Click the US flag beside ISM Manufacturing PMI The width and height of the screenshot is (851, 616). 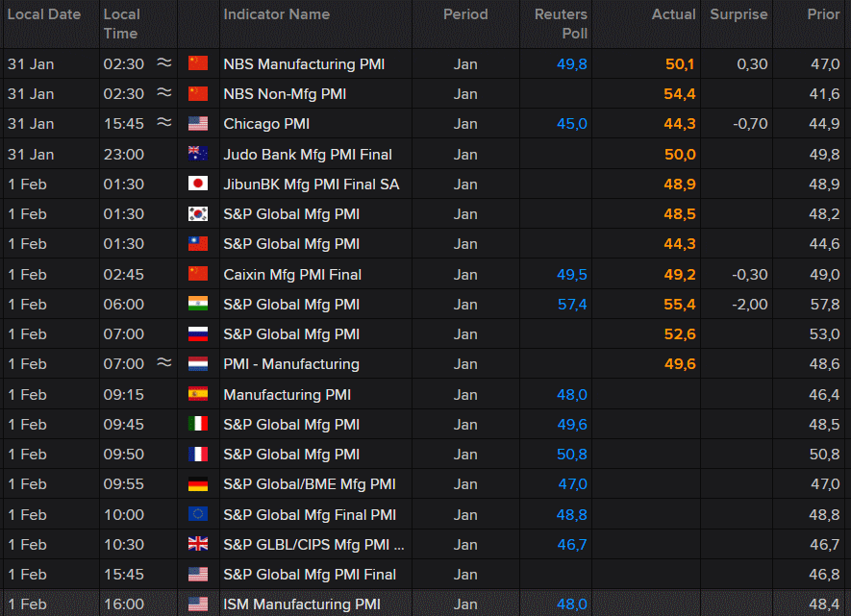pos(197,604)
